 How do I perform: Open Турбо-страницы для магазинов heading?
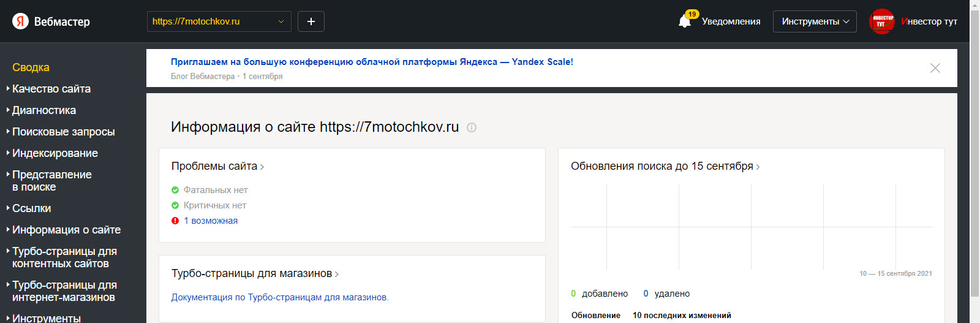pyautogui.click(x=255, y=273)
